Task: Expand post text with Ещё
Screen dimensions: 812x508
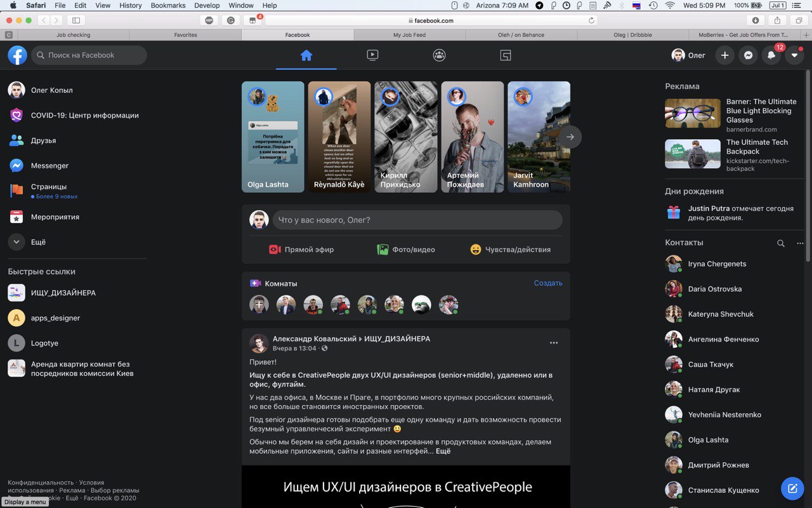Action: click(x=443, y=451)
